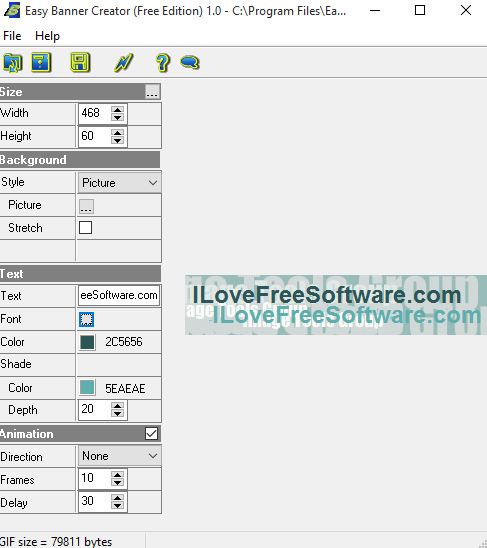Click the Easy Banner Creator title bar icon
This screenshot has height=548, width=487.
point(12,10)
